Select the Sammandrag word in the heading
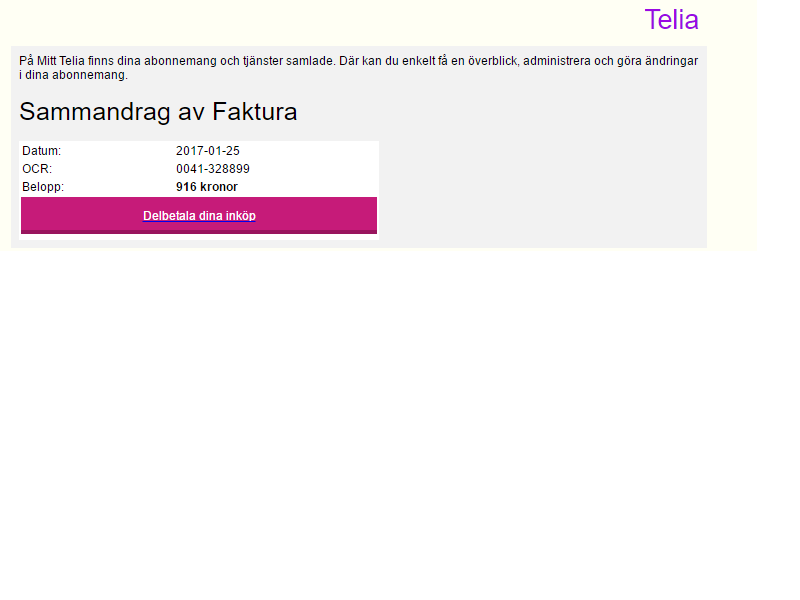This screenshot has height=600, width=800. pyautogui.click(x=94, y=112)
